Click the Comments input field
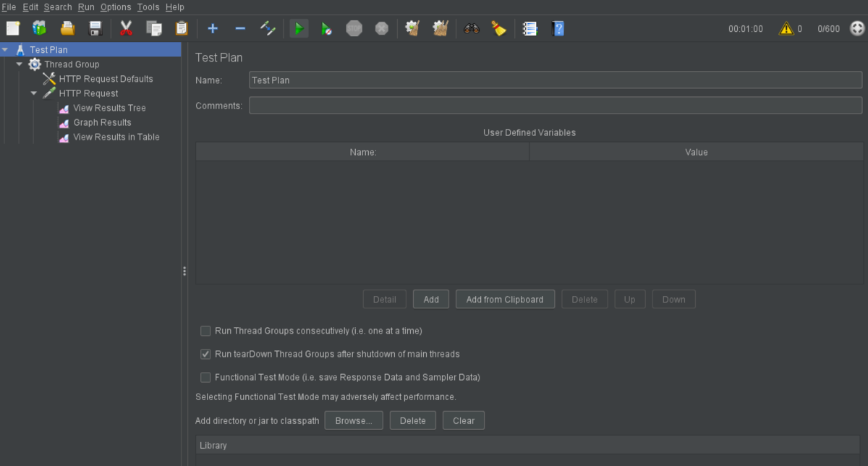The image size is (868, 466). tap(556, 106)
